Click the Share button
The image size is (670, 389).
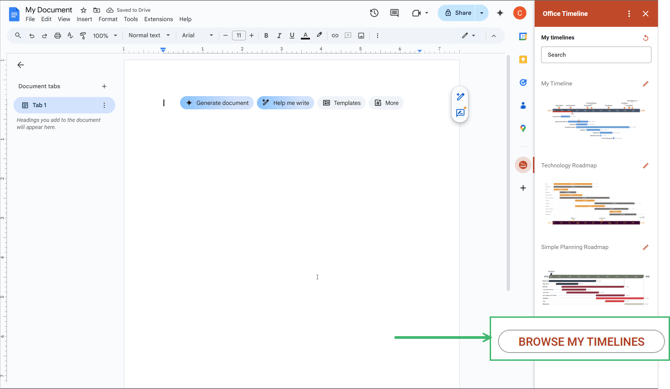tap(457, 13)
